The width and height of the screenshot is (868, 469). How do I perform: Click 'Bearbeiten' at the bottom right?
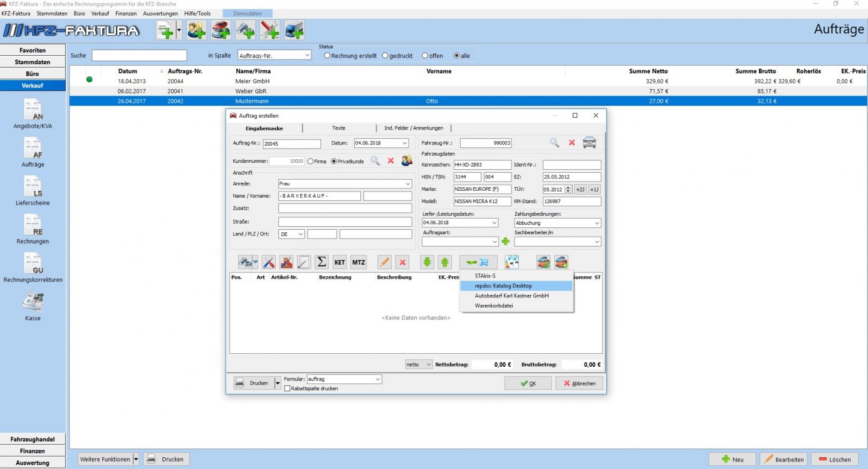[x=784, y=459]
